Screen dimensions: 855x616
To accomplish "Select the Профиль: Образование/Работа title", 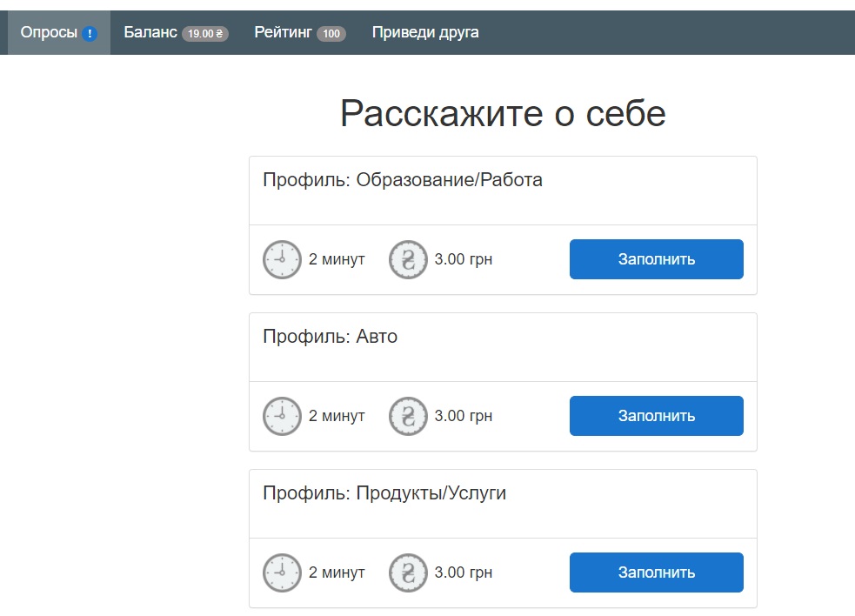I will (403, 180).
